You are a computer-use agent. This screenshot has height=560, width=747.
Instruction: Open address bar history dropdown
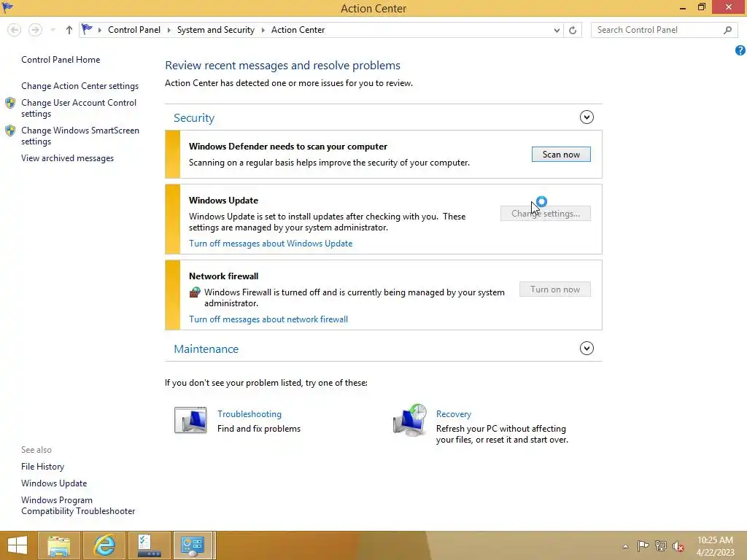pos(557,30)
